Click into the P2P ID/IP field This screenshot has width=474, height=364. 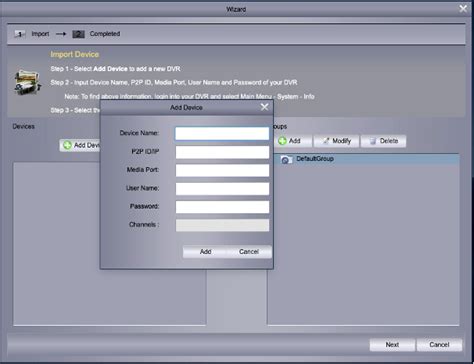(x=222, y=152)
